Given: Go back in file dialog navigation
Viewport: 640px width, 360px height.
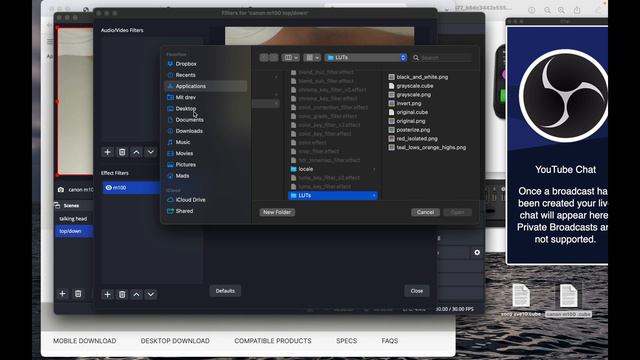Looking at the screenshot, I should (x=264, y=58).
